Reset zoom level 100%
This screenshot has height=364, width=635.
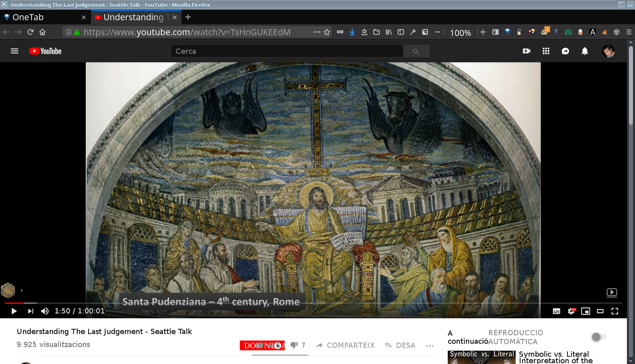(x=460, y=33)
